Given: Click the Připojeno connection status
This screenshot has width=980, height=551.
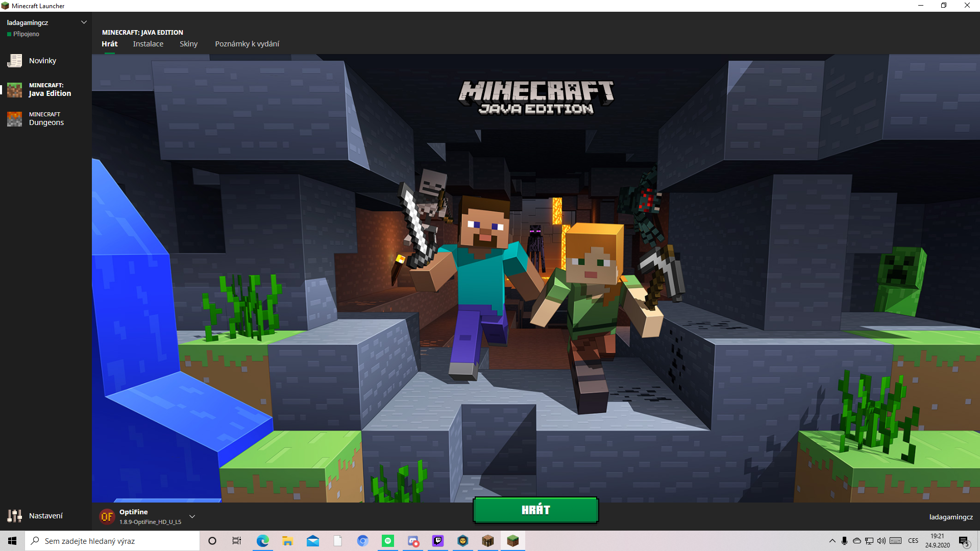Looking at the screenshot, I should (22, 34).
